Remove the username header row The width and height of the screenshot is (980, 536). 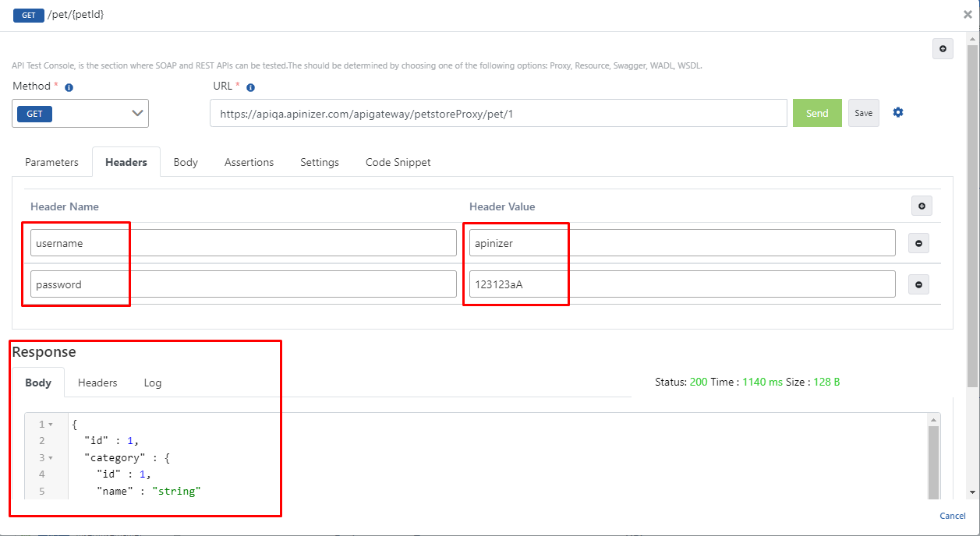click(x=918, y=243)
